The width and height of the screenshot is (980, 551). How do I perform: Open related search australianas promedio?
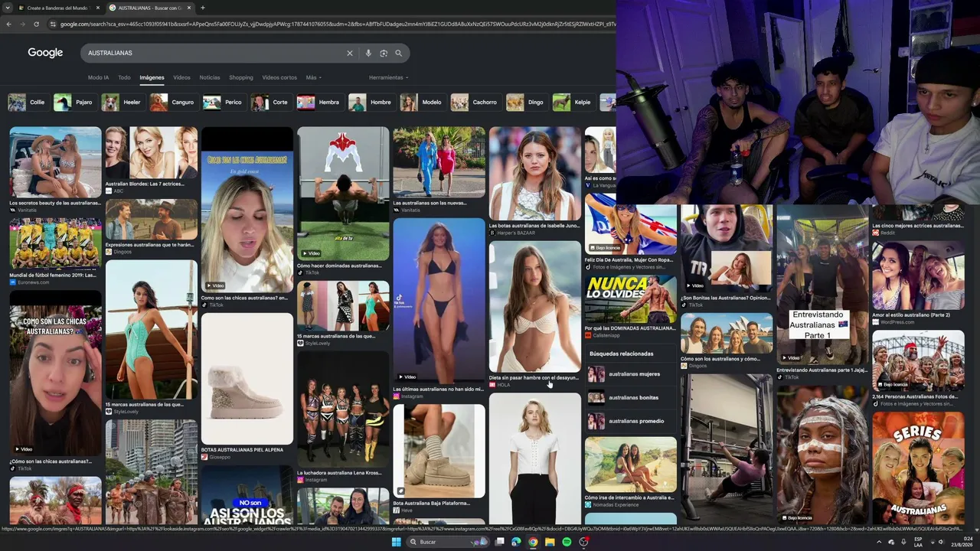[630, 421]
